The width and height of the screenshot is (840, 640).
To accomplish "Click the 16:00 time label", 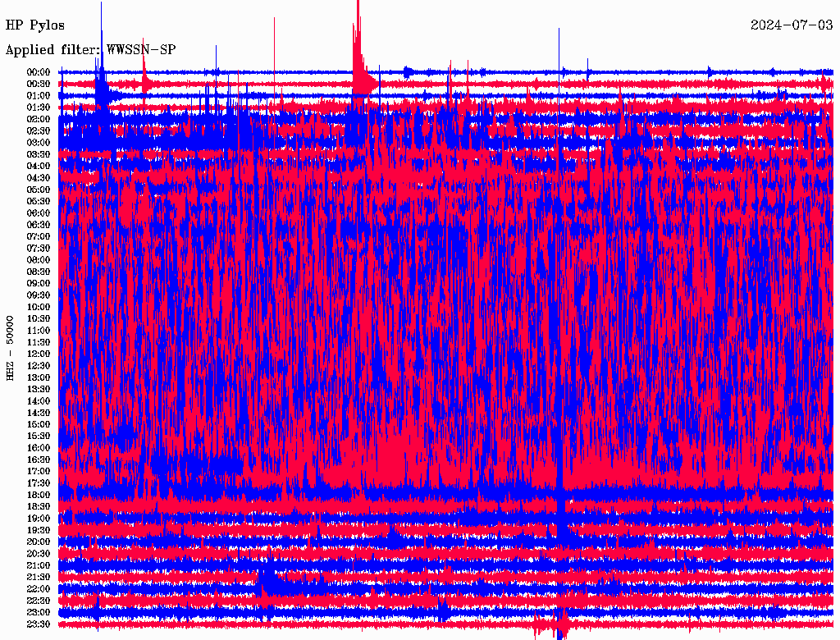I will click(38, 448).
